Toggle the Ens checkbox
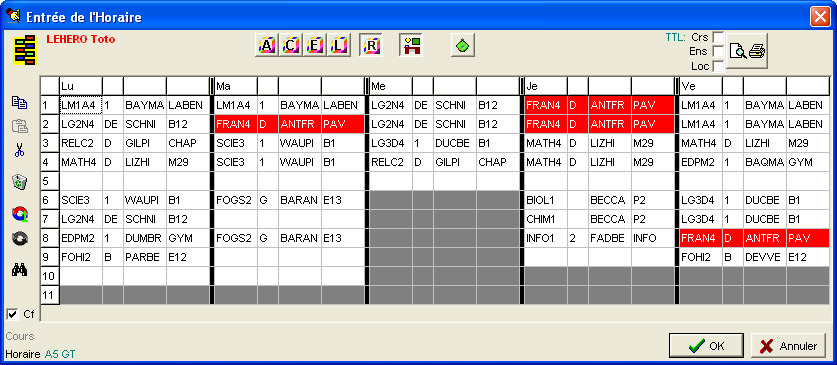This screenshot has width=837, height=365. click(x=718, y=52)
